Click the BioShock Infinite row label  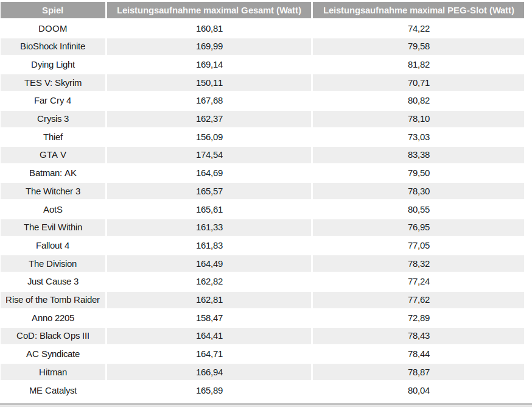52,46
